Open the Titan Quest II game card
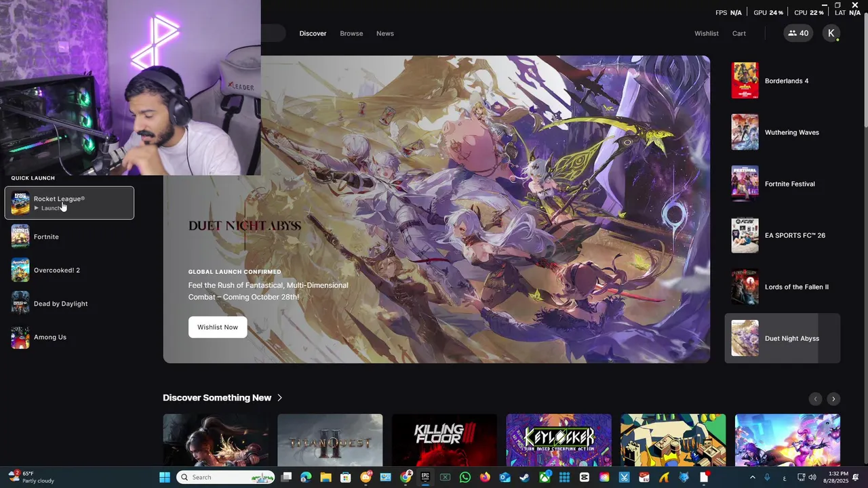 click(x=330, y=441)
